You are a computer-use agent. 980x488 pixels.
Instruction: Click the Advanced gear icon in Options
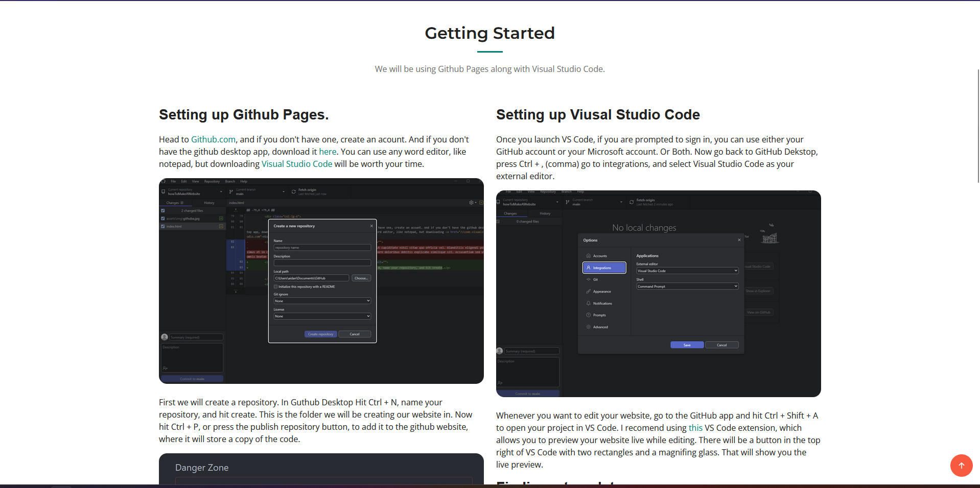[x=589, y=327]
